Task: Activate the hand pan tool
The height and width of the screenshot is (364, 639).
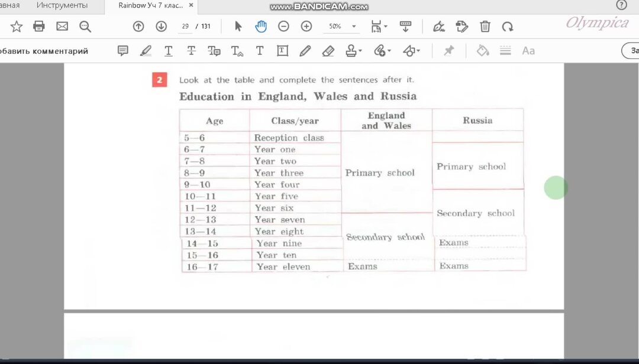Action: click(x=261, y=27)
